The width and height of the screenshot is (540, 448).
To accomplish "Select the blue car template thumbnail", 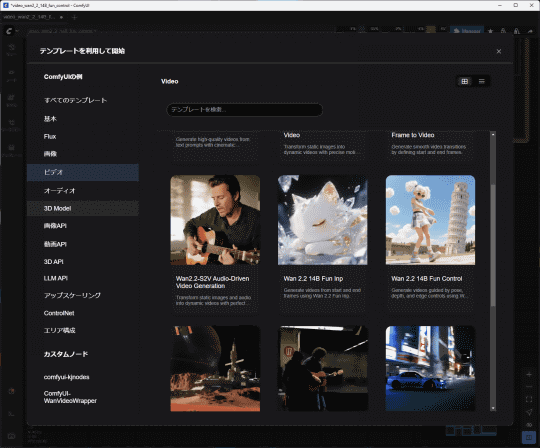I will coord(430,368).
